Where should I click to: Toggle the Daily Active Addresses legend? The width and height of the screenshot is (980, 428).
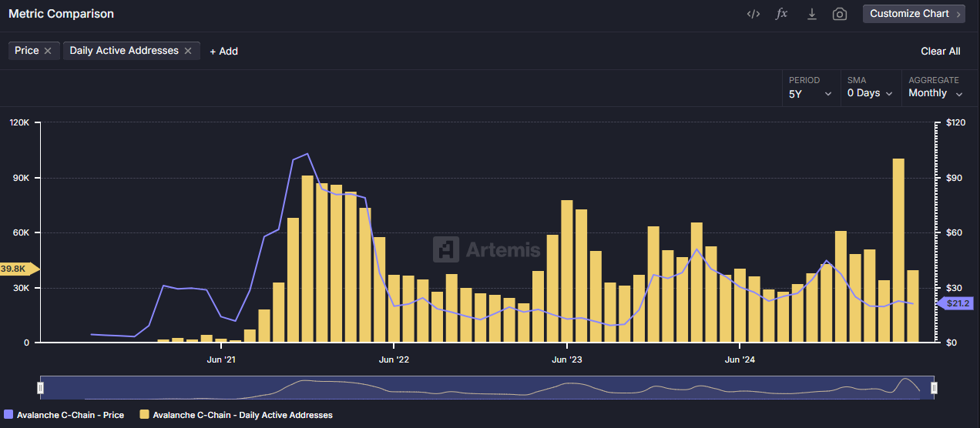tap(236, 415)
